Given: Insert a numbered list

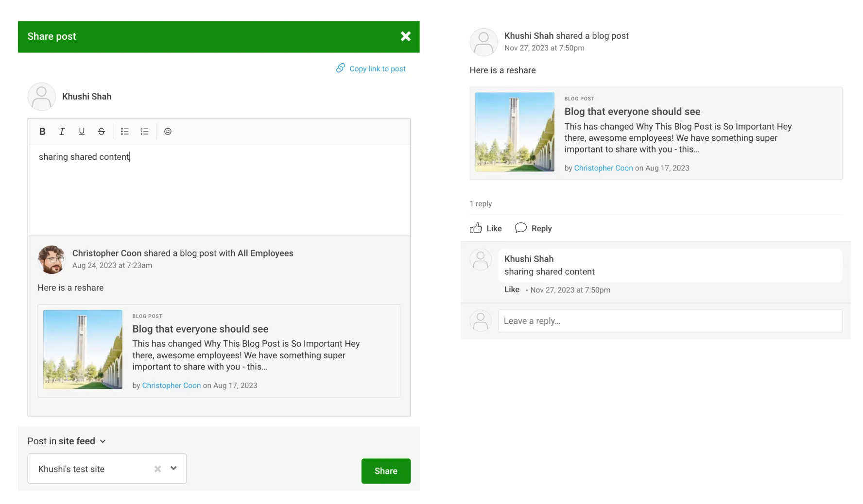Looking at the screenshot, I should [144, 132].
